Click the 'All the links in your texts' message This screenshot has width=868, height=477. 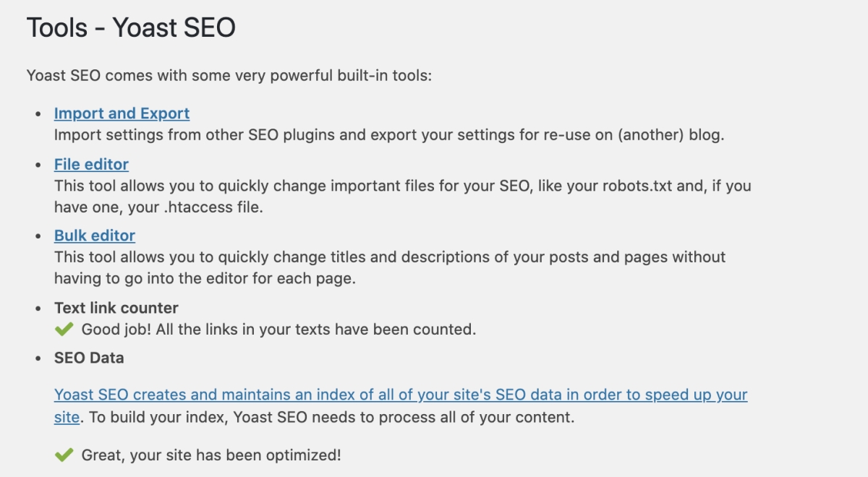tap(278, 330)
